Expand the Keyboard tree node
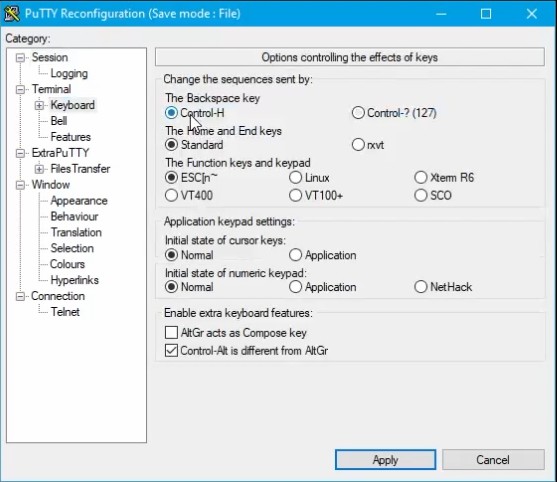The width and height of the screenshot is (557, 482). click(x=39, y=105)
